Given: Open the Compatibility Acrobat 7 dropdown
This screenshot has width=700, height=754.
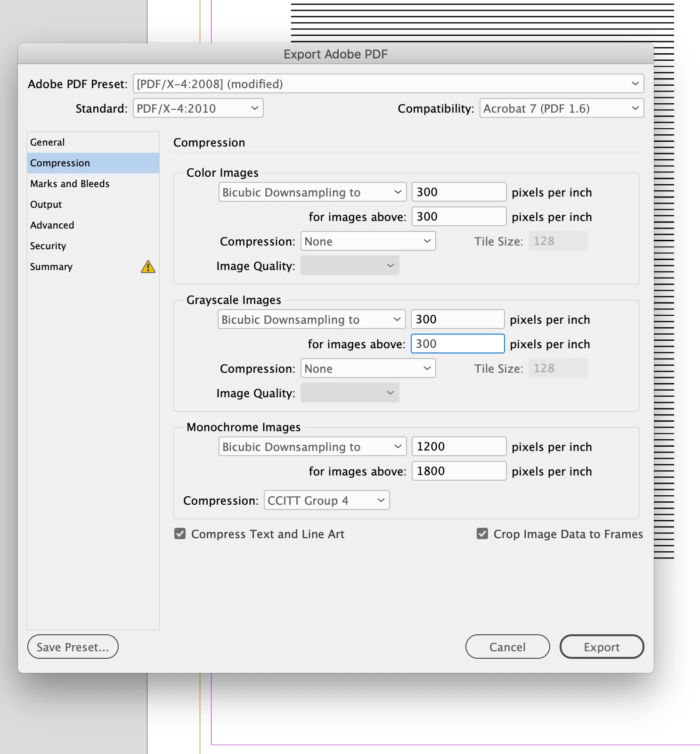Looking at the screenshot, I should click(562, 108).
